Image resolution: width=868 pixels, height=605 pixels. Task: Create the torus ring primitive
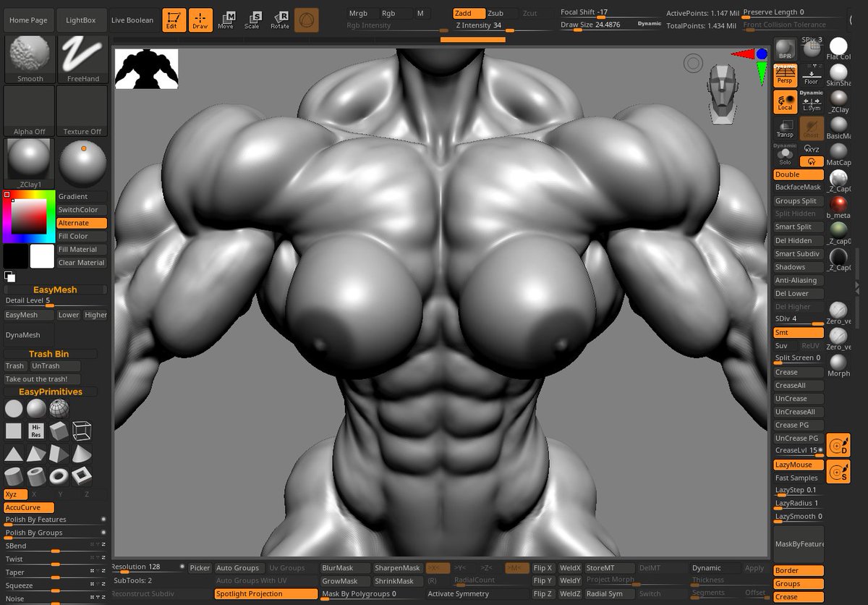[59, 476]
